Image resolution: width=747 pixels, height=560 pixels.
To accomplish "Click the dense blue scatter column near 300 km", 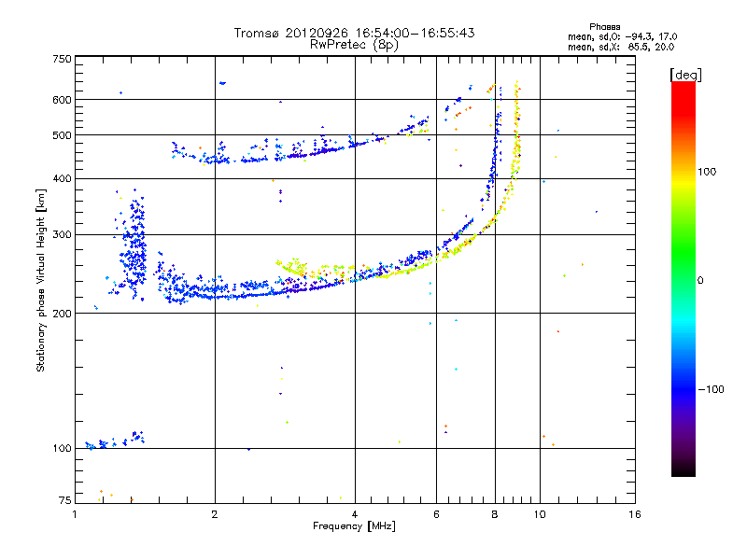I will [x=133, y=245].
